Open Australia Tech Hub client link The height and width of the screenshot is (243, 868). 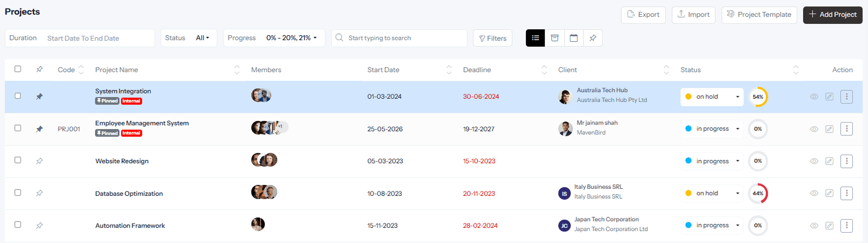tap(602, 91)
